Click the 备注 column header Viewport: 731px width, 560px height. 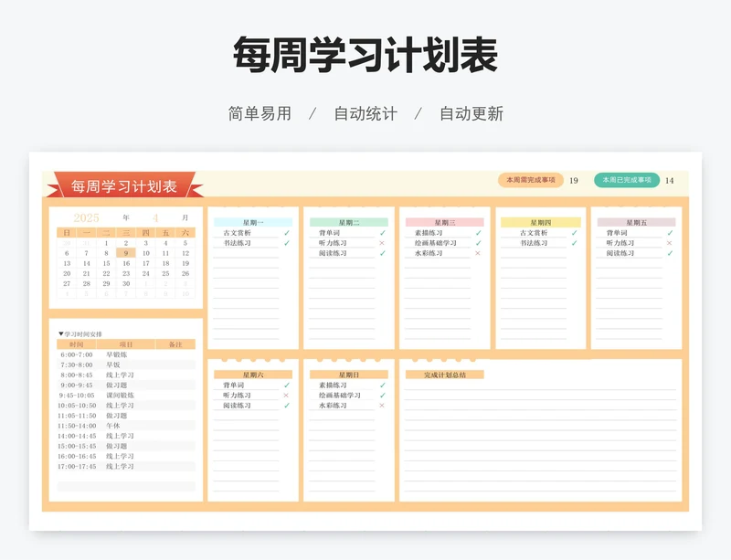click(175, 344)
